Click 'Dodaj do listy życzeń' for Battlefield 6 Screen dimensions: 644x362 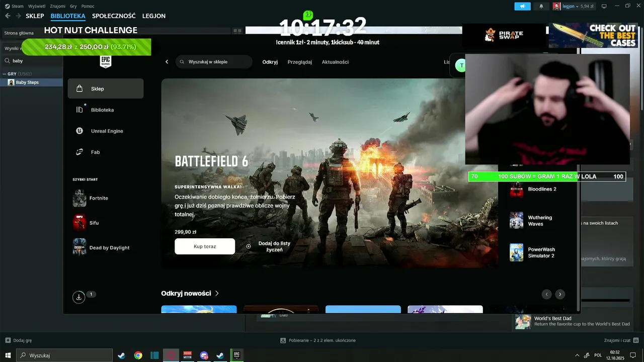[x=269, y=246]
